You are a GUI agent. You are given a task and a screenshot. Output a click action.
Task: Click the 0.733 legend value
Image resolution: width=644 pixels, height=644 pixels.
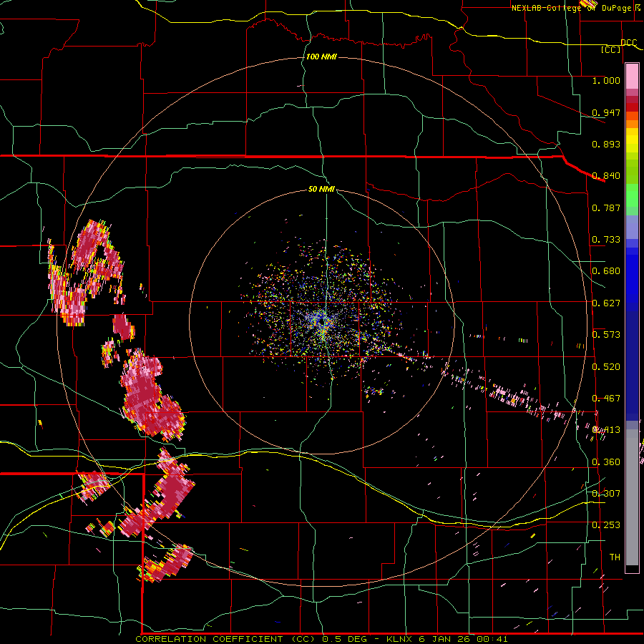[x=606, y=240]
